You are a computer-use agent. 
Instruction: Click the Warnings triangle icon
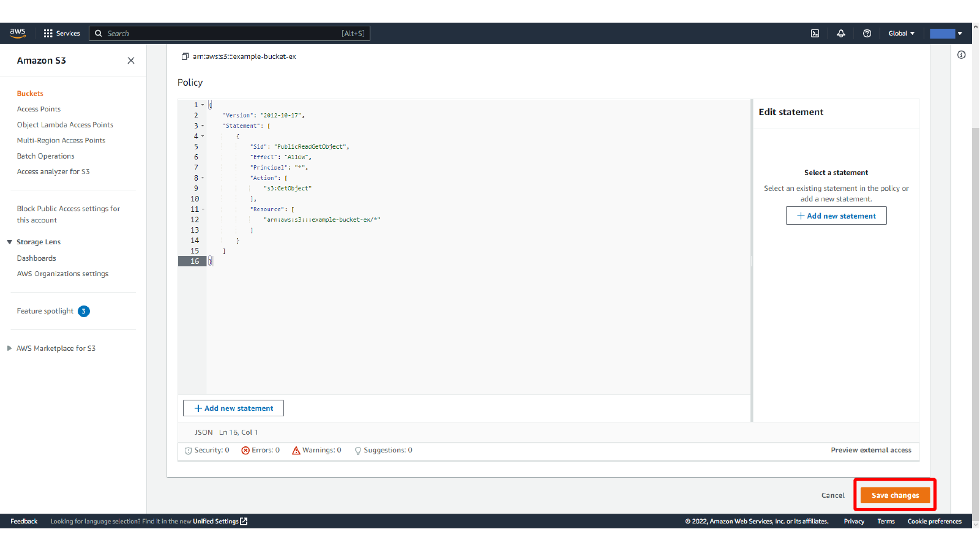click(296, 451)
